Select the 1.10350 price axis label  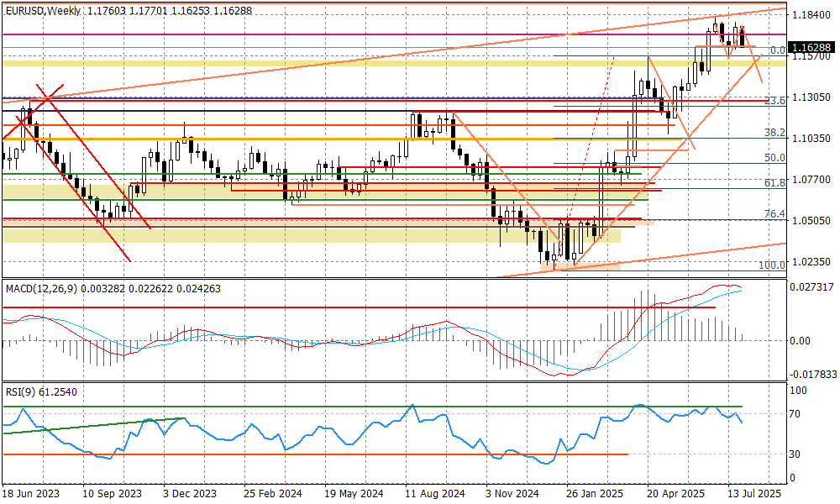pos(811,139)
